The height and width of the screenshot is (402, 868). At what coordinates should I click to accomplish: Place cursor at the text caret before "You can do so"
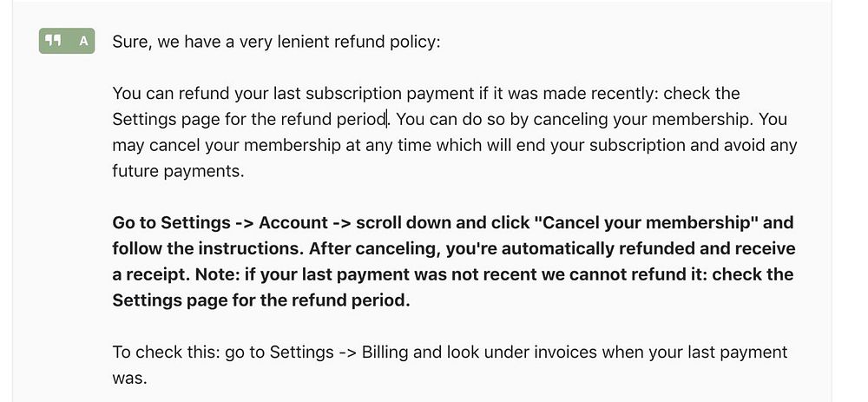[x=389, y=119]
